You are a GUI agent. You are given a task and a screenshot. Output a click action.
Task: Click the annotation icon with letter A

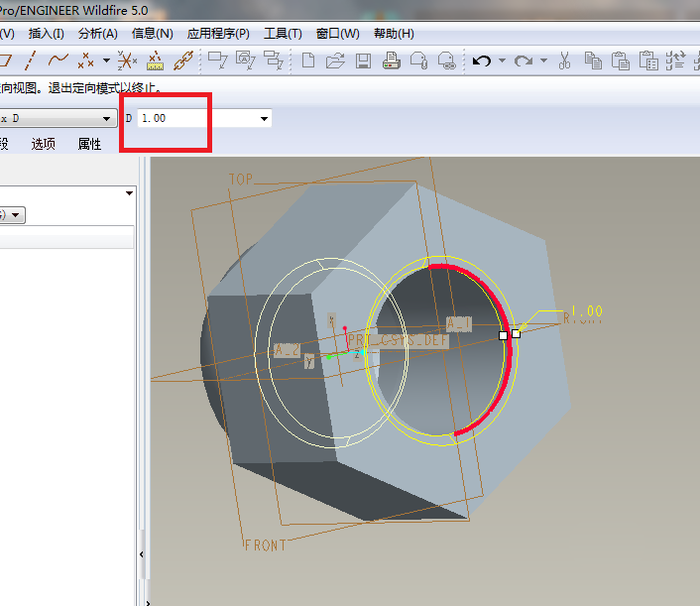point(246,61)
